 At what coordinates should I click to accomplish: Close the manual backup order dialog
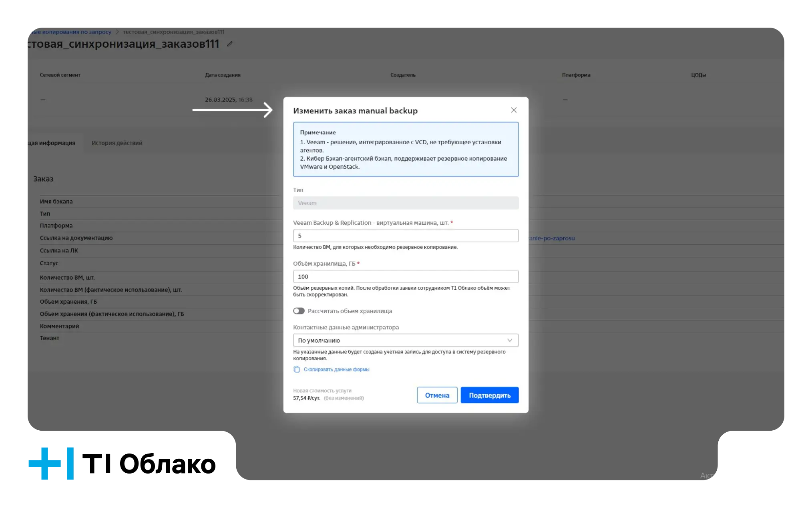(x=514, y=110)
